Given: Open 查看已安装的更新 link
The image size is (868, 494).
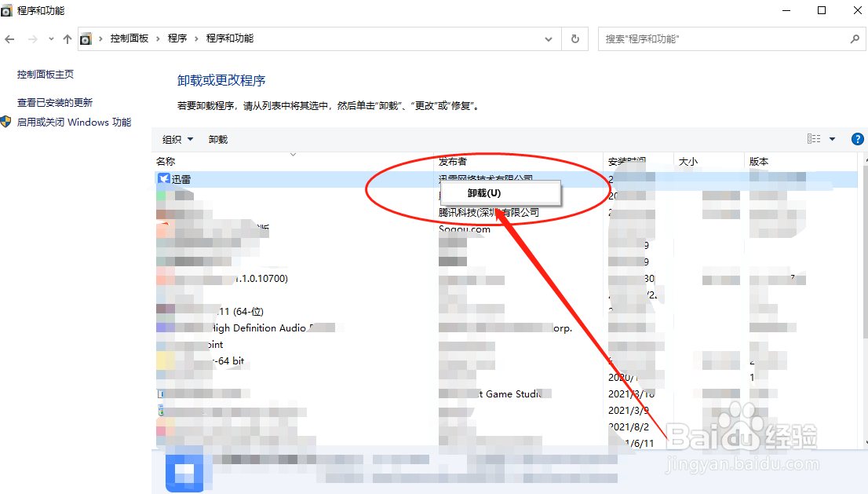Looking at the screenshot, I should pos(55,102).
